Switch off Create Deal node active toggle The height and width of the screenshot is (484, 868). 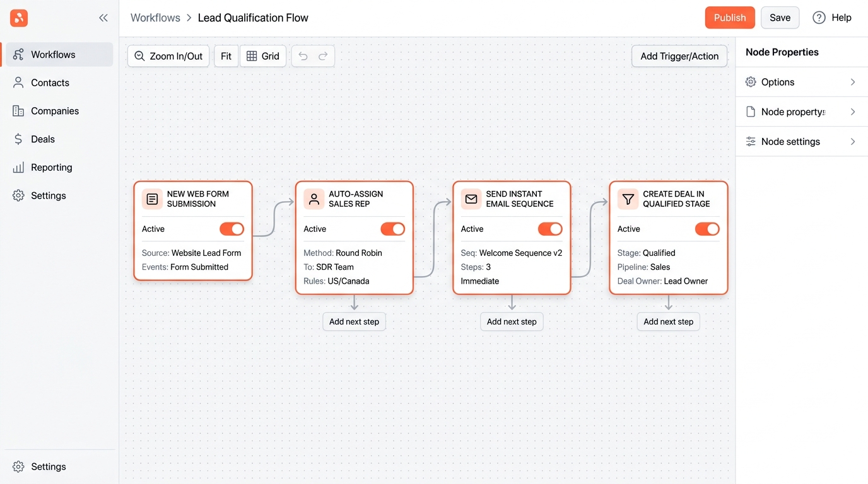pos(707,229)
